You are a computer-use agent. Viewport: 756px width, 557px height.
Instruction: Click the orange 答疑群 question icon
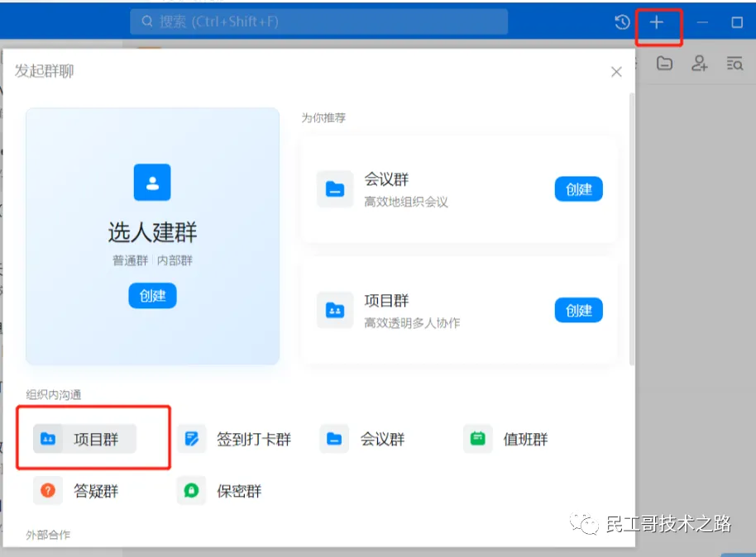[x=48, y=491]
